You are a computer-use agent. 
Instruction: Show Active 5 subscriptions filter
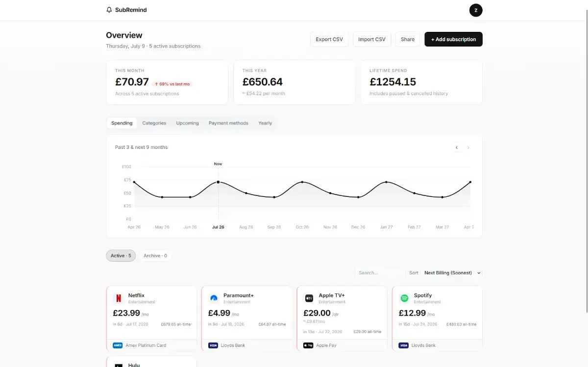pos(121,256)
